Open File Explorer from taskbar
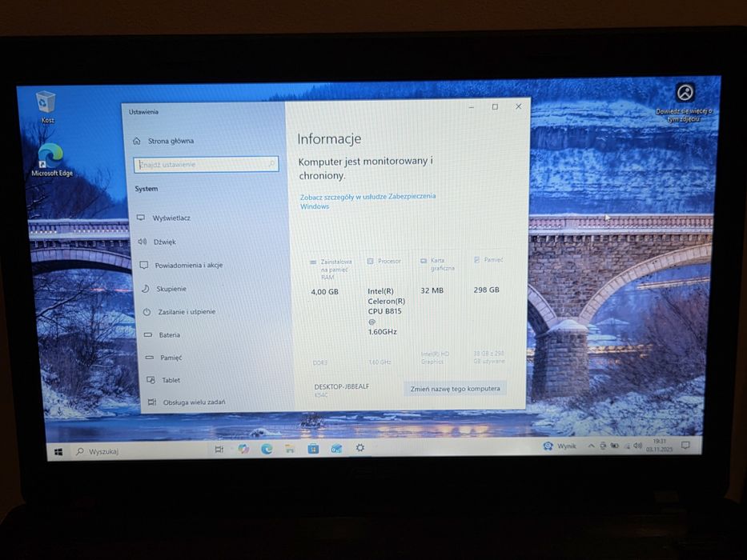Screen dimensions: 747x560 pos(290,449)
